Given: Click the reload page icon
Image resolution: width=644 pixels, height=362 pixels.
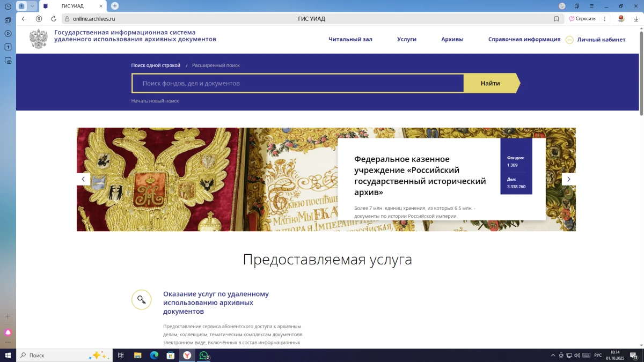Looking at the screenshot, I should 54,19.
